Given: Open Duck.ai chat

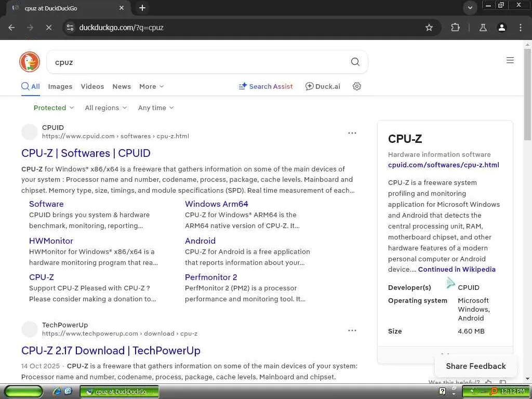Looking at the screenshot, I should click(323, 86).
